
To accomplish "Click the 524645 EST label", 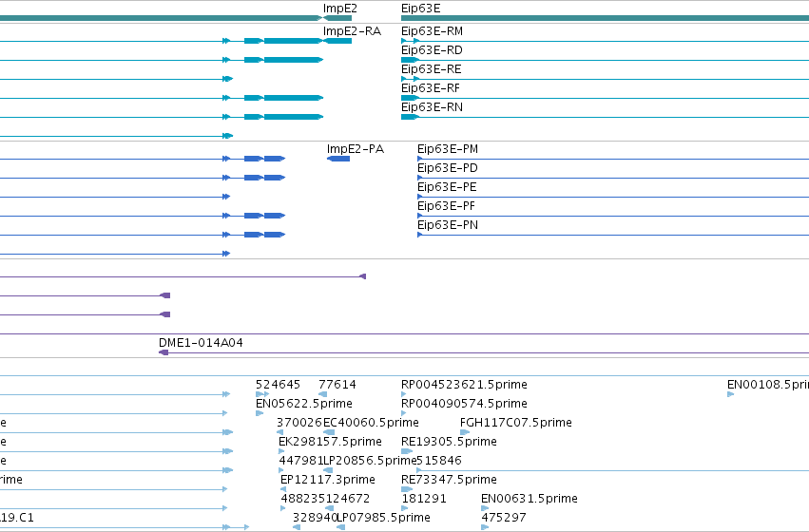I will pyautogui.click(x=278, y=385).
